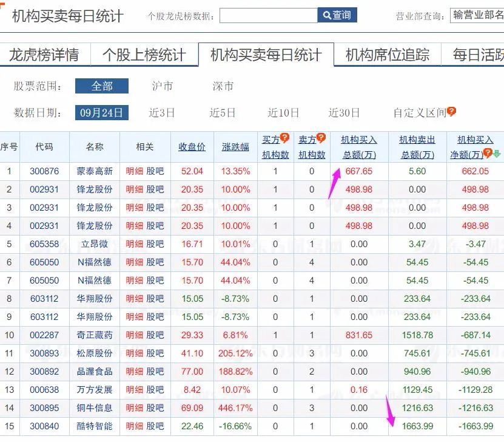Screen dimensions: 504x442
Task: Click 股吧 link for 万方发展
Action: pos(155,390)
